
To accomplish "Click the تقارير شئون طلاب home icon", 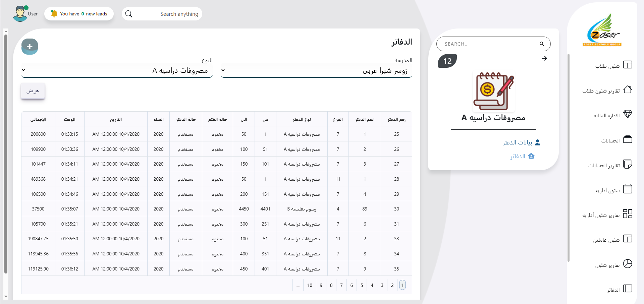I will [x=628, y=89].
